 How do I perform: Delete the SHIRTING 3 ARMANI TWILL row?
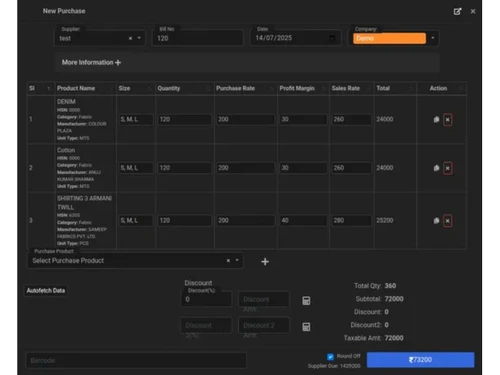point(448,221)
